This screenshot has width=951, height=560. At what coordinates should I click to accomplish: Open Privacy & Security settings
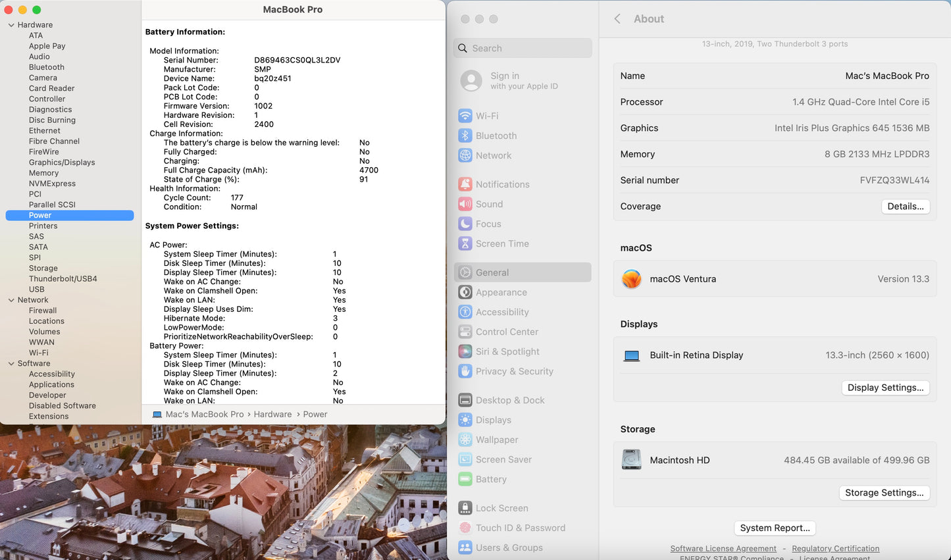(x=514, y=371)
